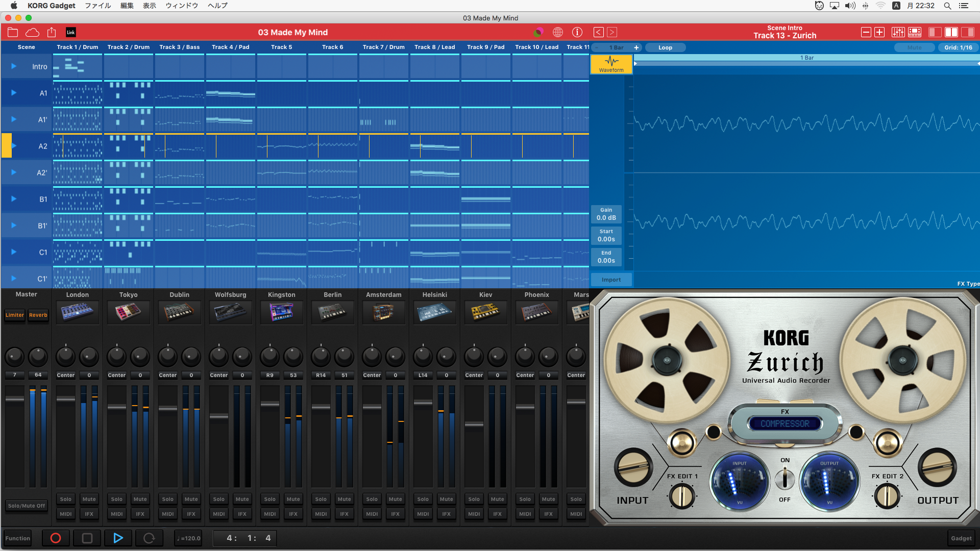The height and width of the screenshot is (551, 980).
Task: Go to next track with right arrow
Action: point(612,32)
